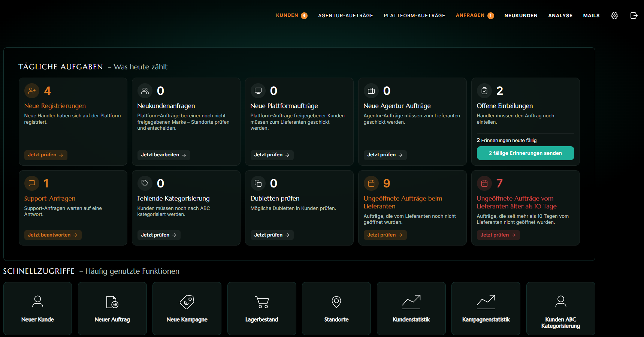This screenshot has width=644, height=337.
Task: Click the Neue Agentur Aufträge briefcase icon
Action: [x=371, y=91]
